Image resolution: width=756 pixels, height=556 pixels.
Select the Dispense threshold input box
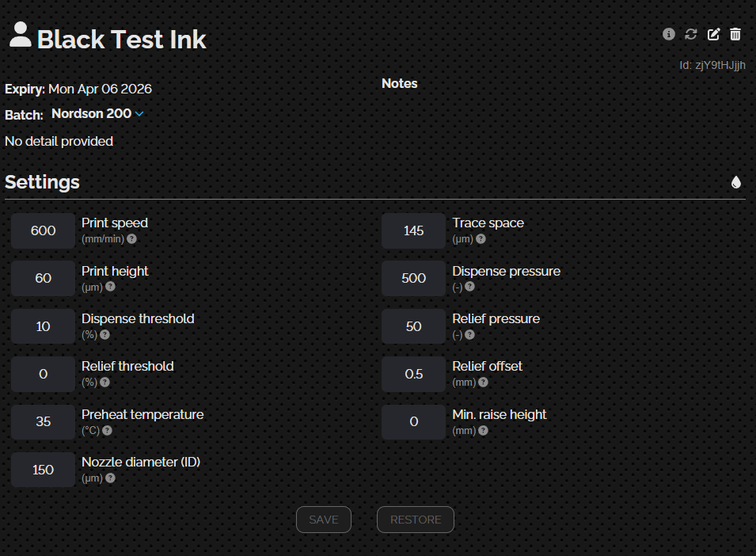(x=44, y=326)
